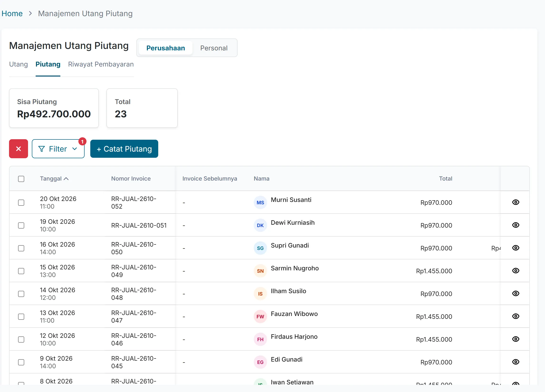Switch to Personal view

tap(214, 48)
